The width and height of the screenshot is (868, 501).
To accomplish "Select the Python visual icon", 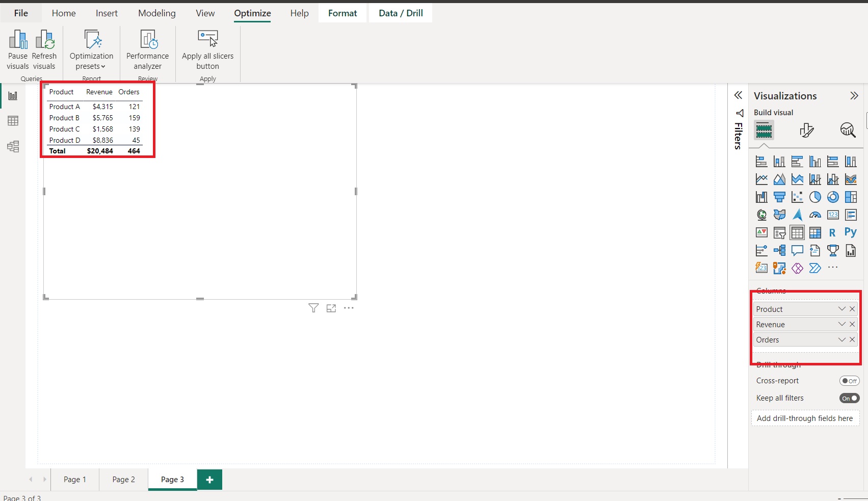I will pos(851,232).
